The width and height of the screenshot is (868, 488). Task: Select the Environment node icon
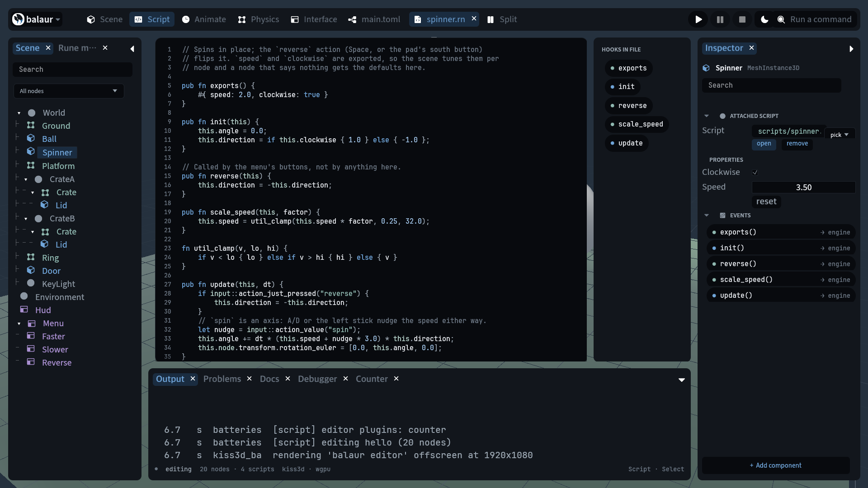(24, 296)
